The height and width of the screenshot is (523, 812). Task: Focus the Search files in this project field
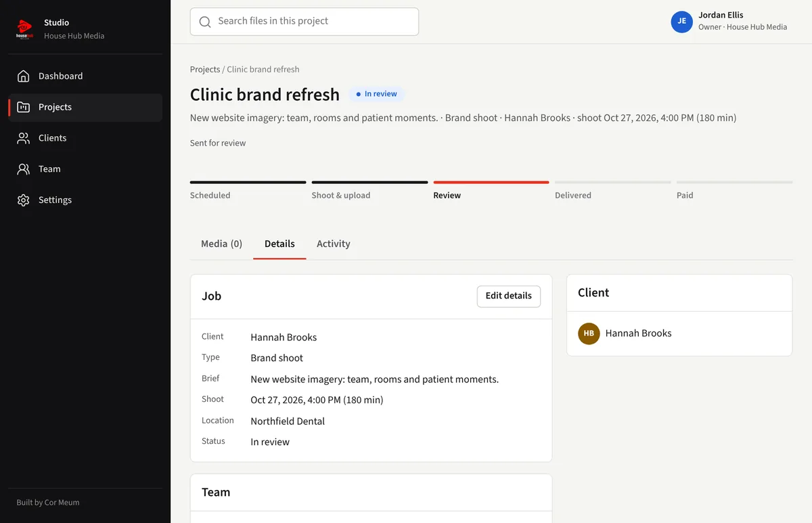point(304,22)
